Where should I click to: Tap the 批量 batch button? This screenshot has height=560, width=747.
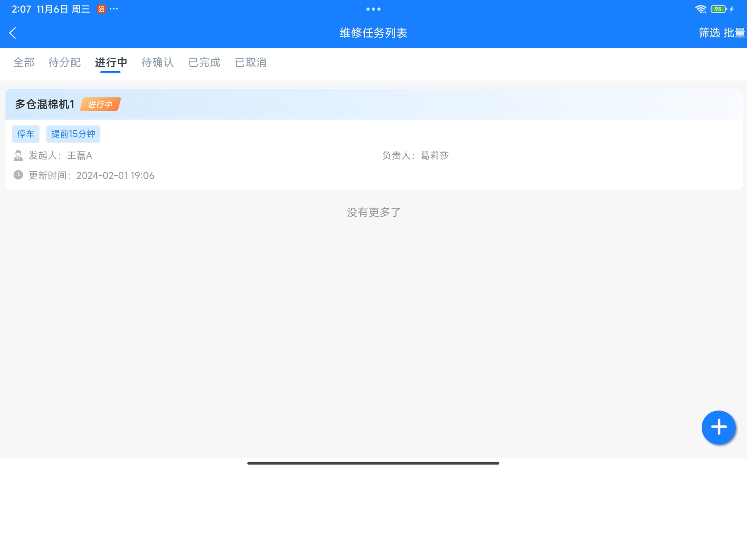tap(735, 33)
